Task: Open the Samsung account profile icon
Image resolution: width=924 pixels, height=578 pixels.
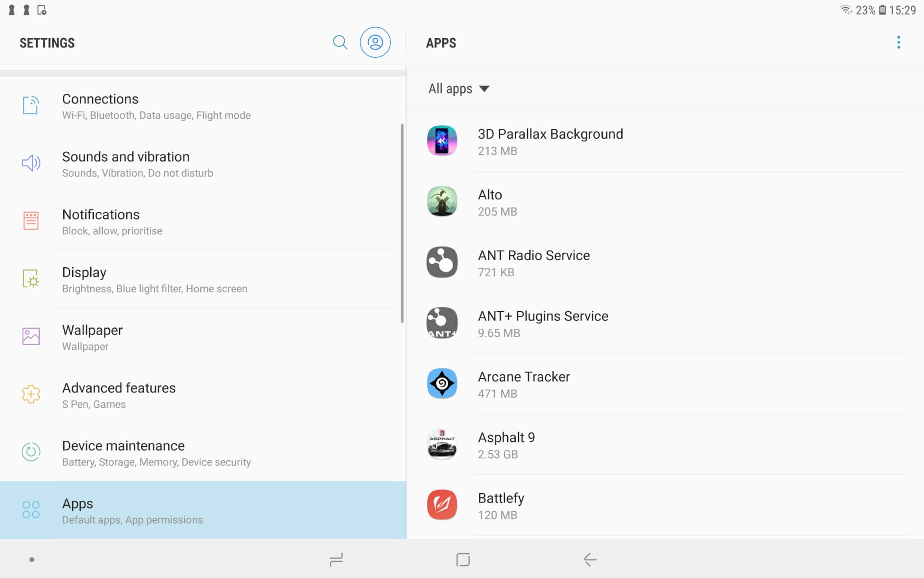Action: click(375, 42)
